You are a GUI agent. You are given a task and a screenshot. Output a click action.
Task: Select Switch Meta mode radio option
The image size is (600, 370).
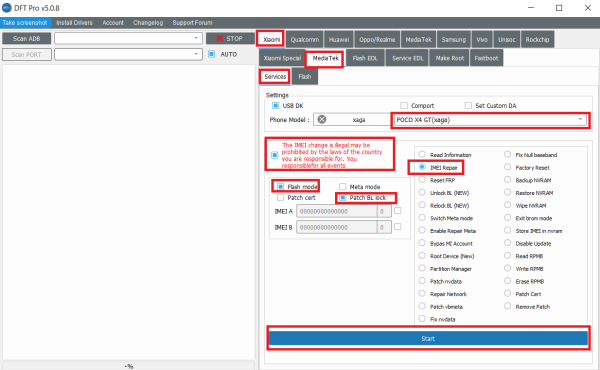(422, 217)
